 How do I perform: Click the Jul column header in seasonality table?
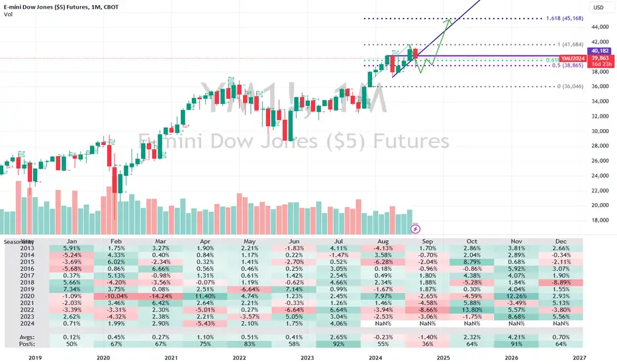(x=338, y=241)
